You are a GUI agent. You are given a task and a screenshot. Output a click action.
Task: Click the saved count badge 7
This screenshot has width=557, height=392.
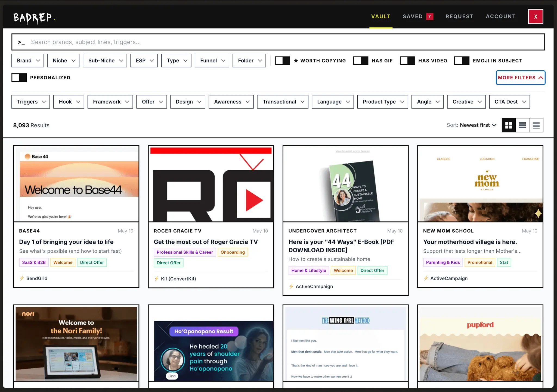point(430,16)
